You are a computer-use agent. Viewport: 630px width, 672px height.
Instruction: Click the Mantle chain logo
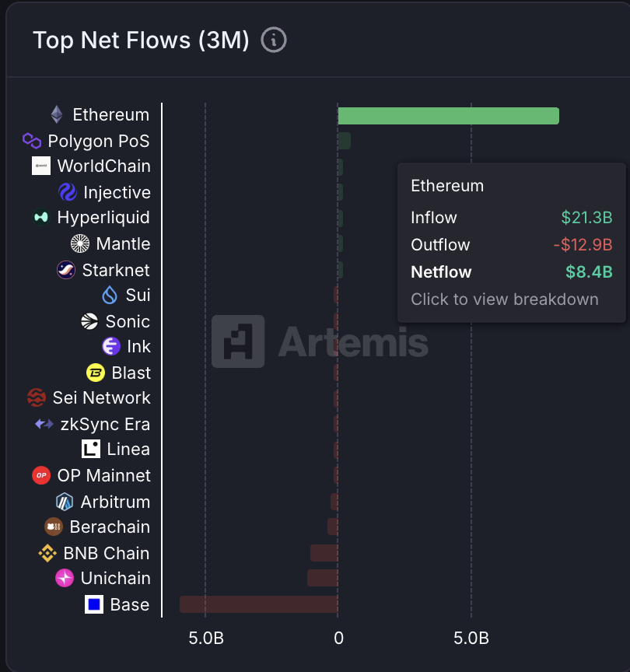pyautogui.click(x=80, y=243)
